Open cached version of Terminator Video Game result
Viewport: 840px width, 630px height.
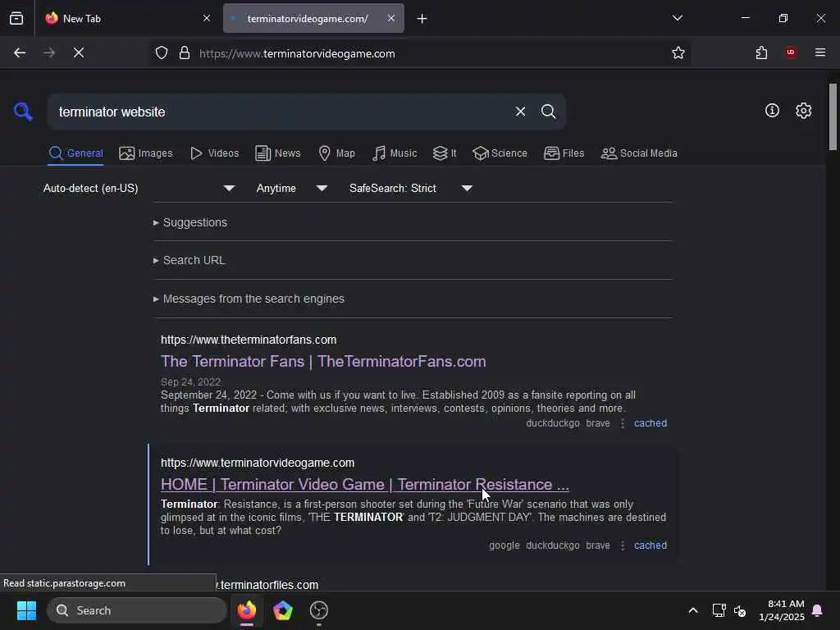[651, 546]
